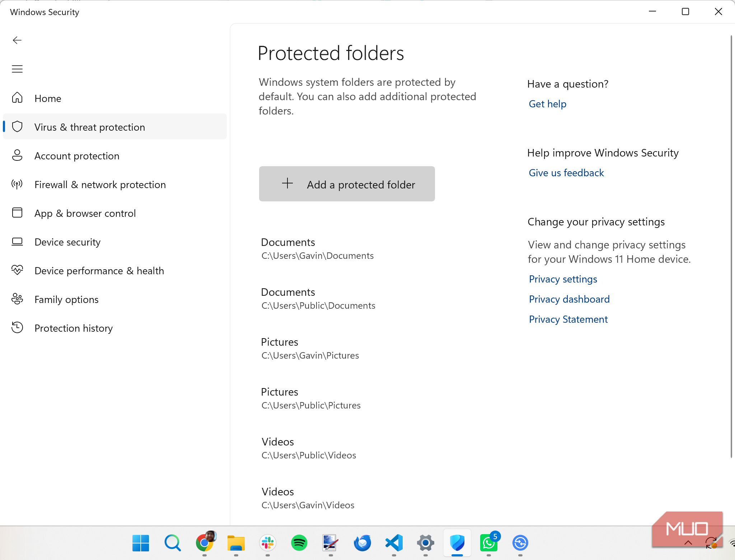Open Windows Start menu in taskbar
Image resolution: width=735 pixels, height=560 pixels.
tap(141, 543)
